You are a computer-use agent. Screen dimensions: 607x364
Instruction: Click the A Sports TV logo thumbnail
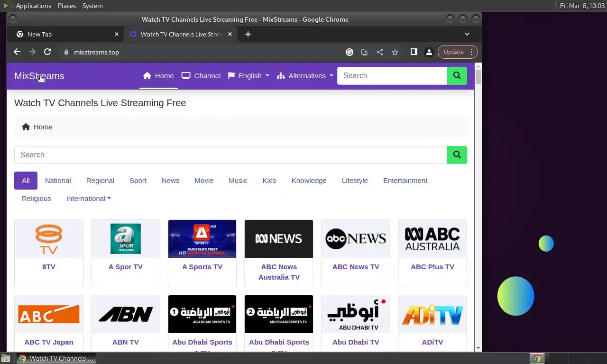tap(202, 239)
